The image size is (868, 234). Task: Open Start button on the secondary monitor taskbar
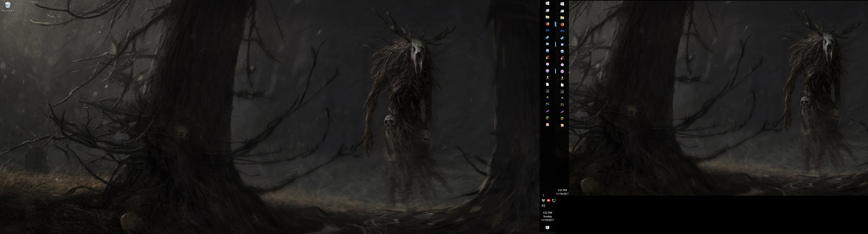click(562, 4)
